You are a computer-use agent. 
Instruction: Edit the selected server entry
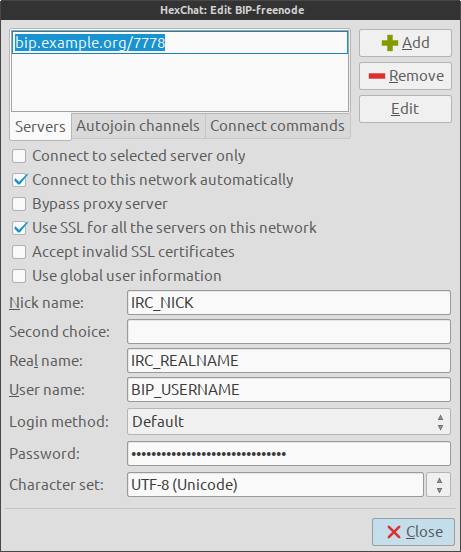click(405, 109)
